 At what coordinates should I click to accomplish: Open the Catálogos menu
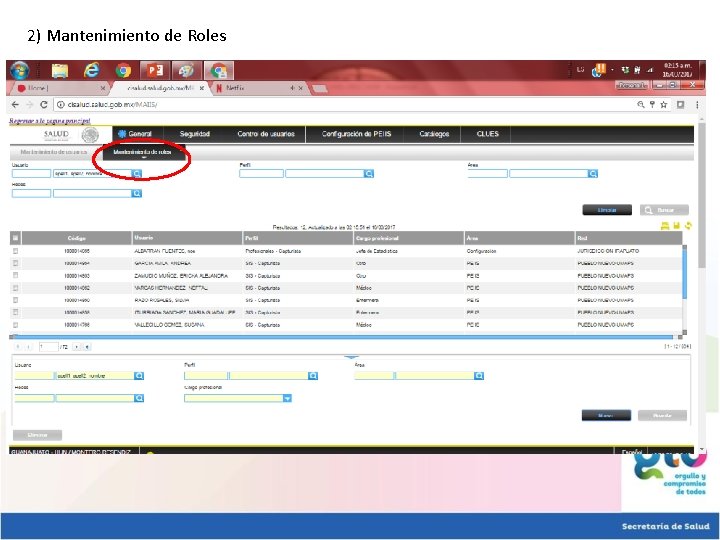434,134
